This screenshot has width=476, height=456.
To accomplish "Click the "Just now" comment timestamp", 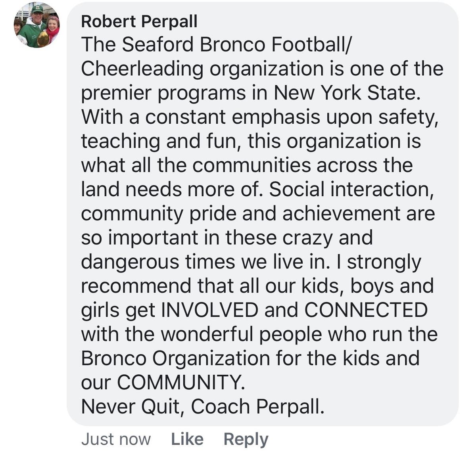I will click(116, 439).
